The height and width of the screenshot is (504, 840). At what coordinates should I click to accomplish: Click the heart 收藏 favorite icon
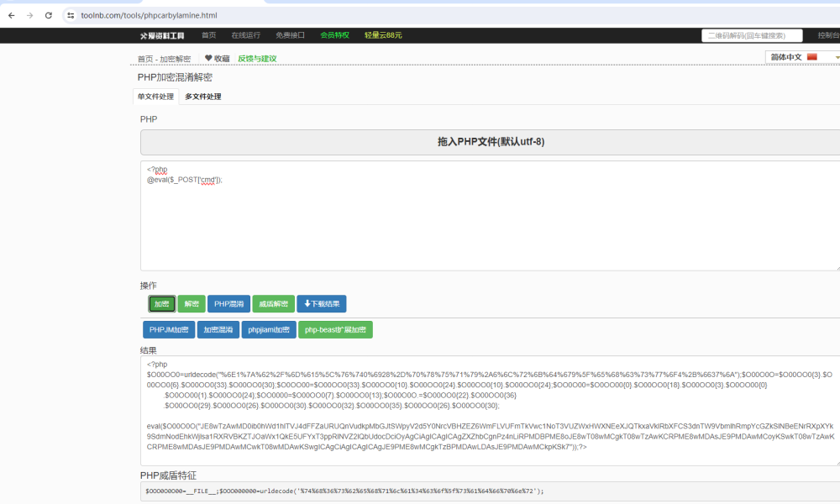tap(208, 58)
